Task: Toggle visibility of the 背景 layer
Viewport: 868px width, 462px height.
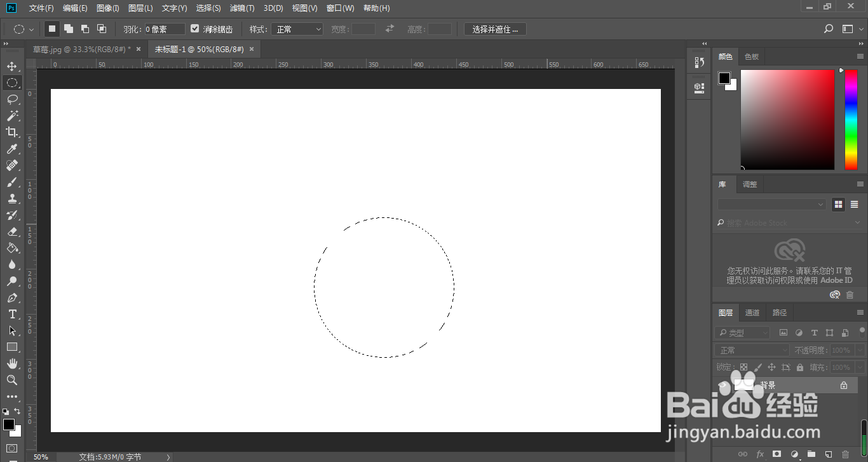Action: [x=722, y=385]
